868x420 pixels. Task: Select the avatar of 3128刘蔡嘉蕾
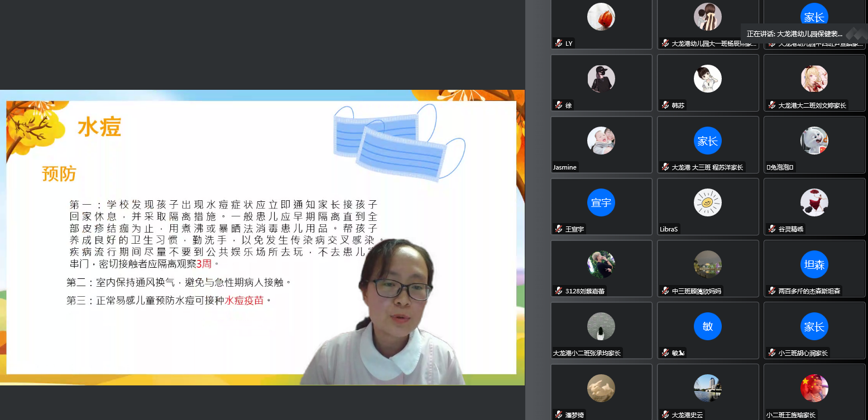click(x=601, y=264)
